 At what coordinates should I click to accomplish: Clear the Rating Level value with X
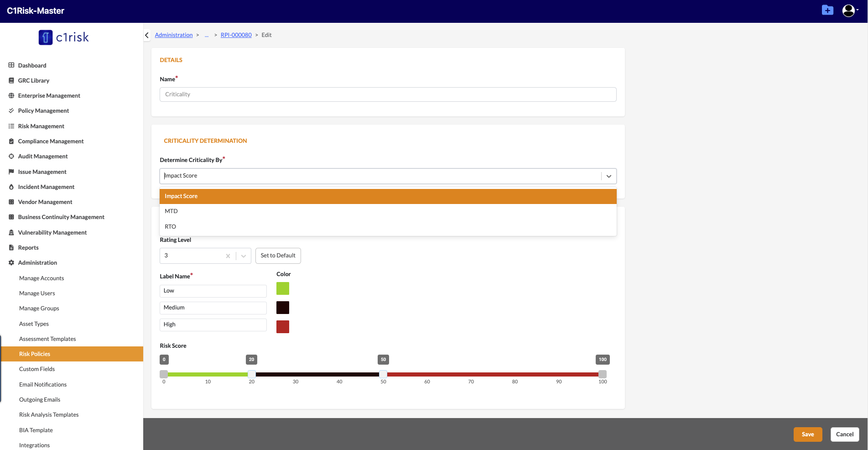[x=228, y=256]
